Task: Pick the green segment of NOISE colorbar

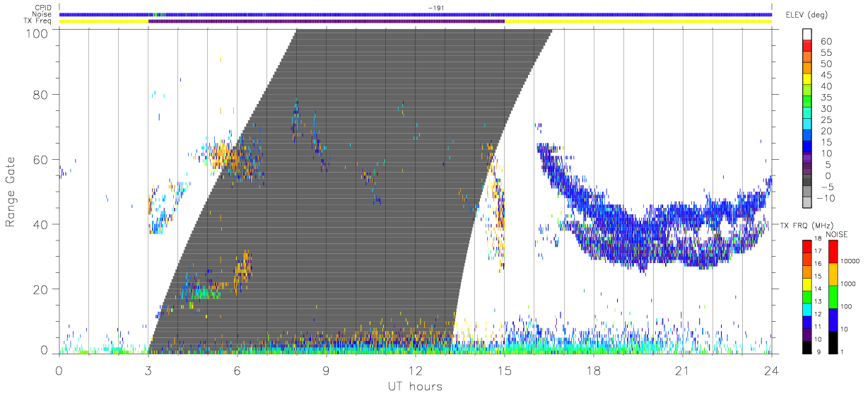Action: [833, 296]
